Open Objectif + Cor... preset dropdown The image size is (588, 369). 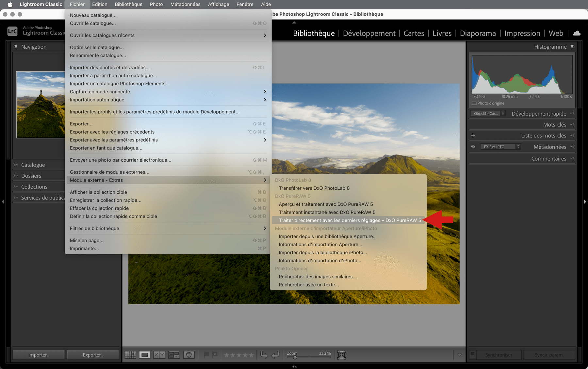pos(488,114)
